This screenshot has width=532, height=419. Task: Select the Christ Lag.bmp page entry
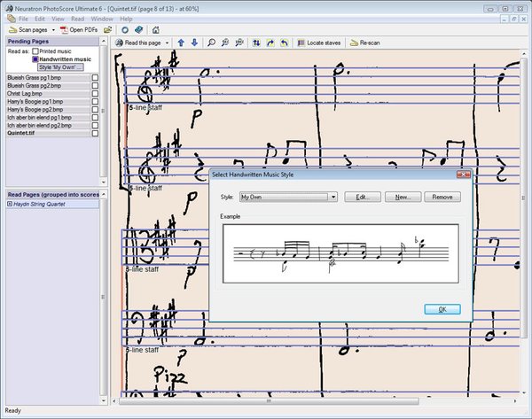48,93
